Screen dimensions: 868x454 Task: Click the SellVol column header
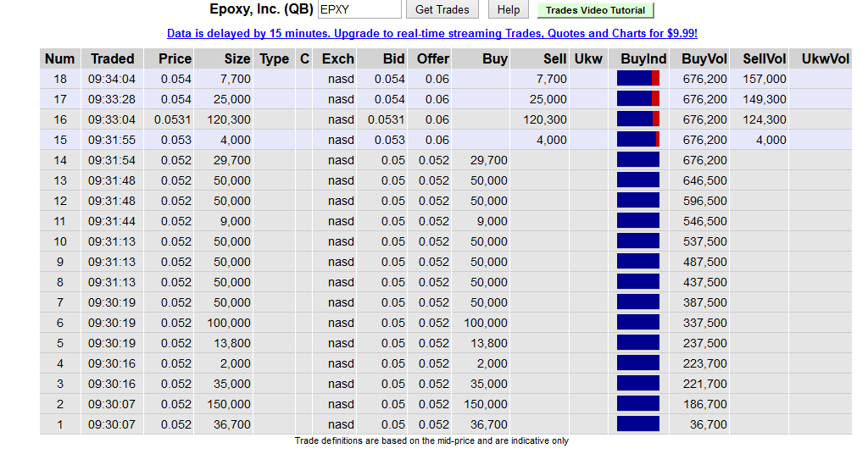[x=764, y=58]
